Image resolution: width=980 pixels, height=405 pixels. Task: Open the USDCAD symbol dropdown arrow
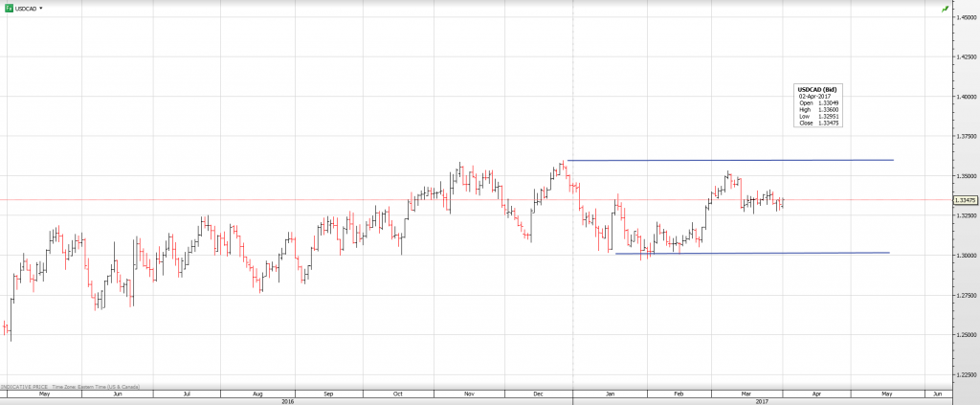pyautogui.click(x=41, y=8)
